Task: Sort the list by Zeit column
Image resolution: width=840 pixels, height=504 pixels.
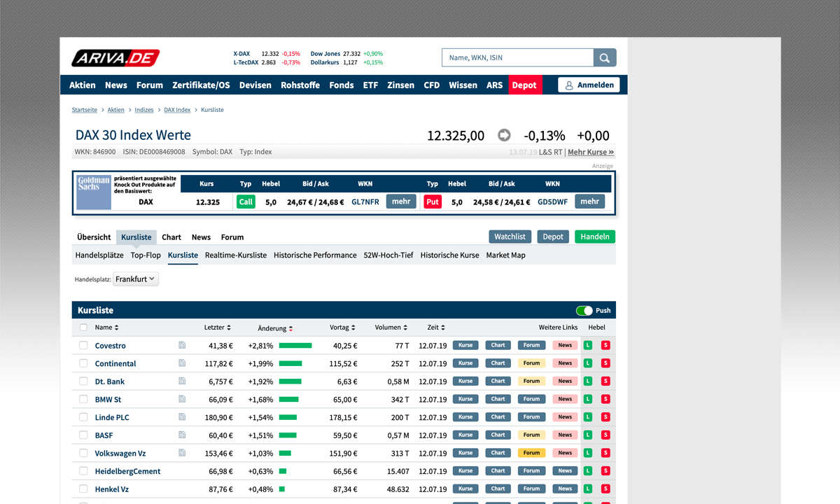Action: point(435,327)
